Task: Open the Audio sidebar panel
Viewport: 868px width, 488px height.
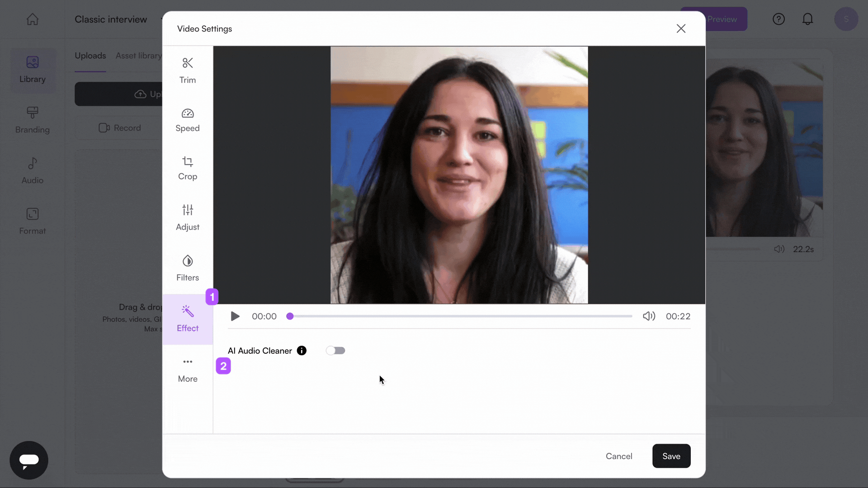Action: (x=33, y=171)
